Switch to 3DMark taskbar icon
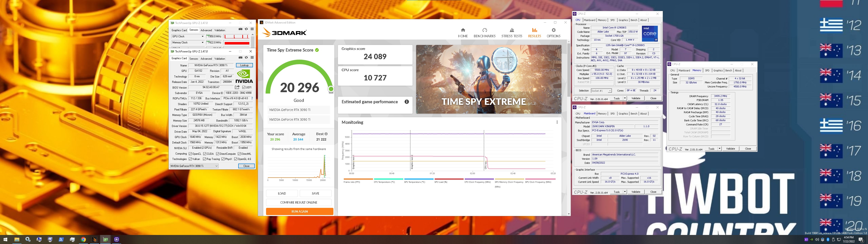Viewport: 868px width, 244px height. point(94,240)
